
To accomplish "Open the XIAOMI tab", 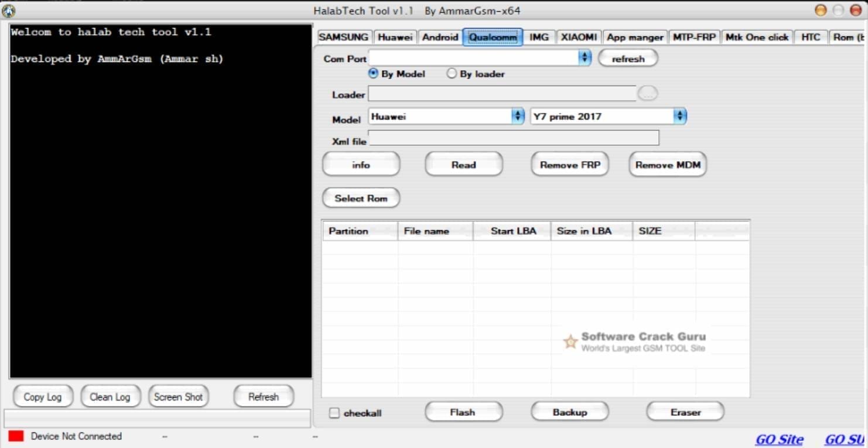I will (578, 36).
